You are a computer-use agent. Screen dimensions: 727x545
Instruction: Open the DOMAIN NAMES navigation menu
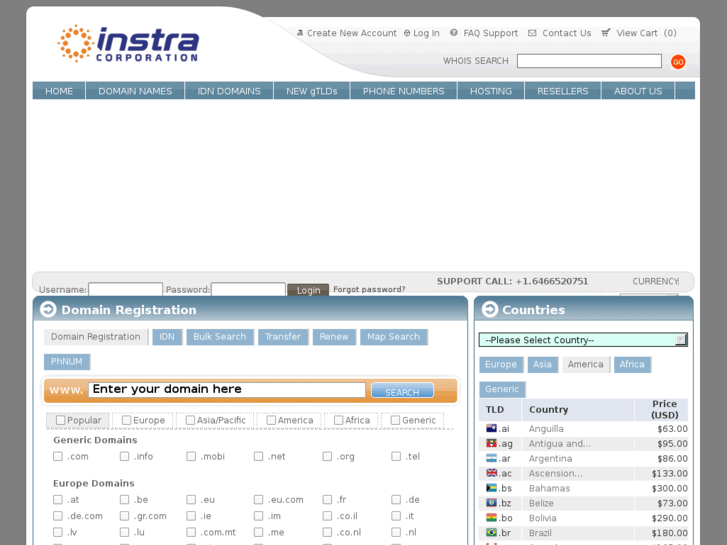point(135,91)
